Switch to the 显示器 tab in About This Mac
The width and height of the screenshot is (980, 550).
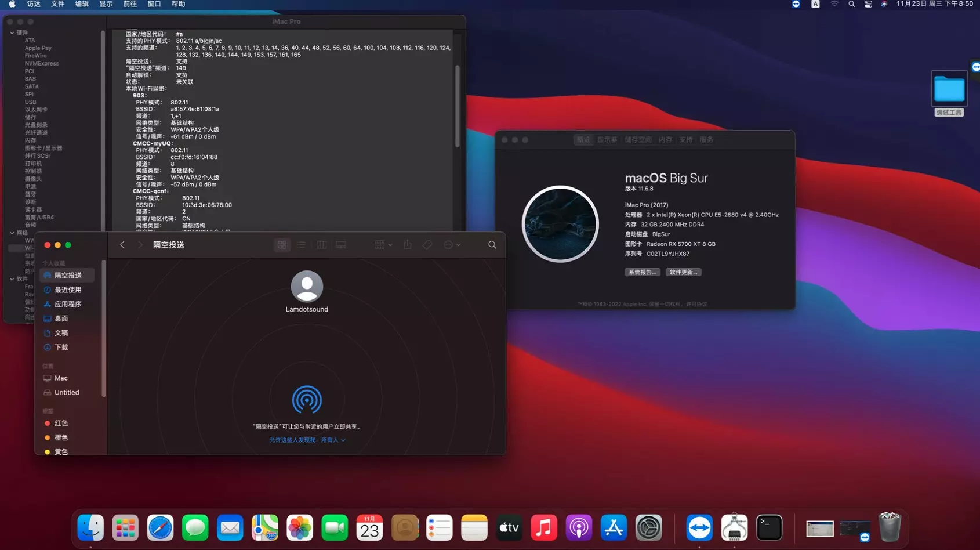(607, 139)
